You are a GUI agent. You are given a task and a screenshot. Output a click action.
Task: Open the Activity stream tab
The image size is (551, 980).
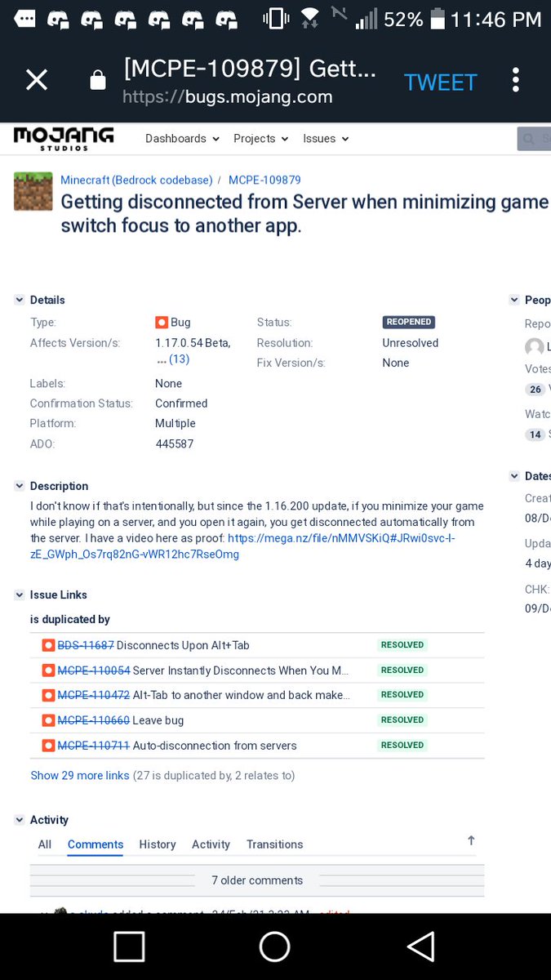(211, 844)
